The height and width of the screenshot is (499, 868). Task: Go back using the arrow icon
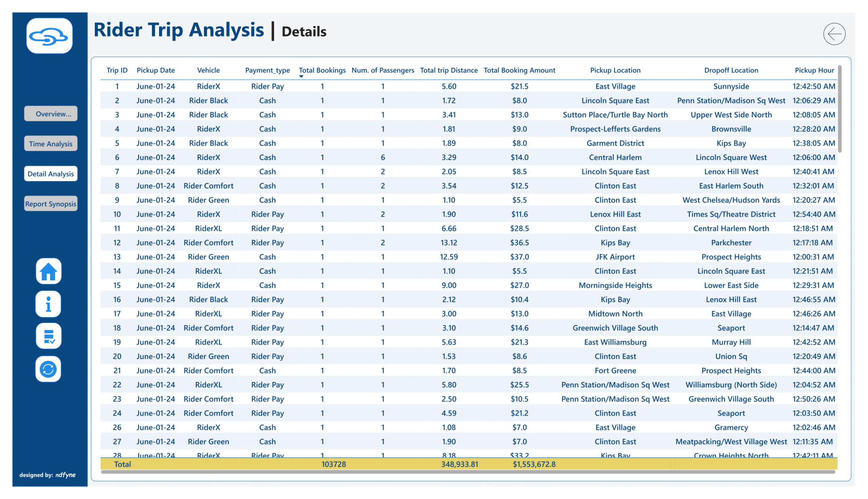pyautogui.click(x=834, y=34)
